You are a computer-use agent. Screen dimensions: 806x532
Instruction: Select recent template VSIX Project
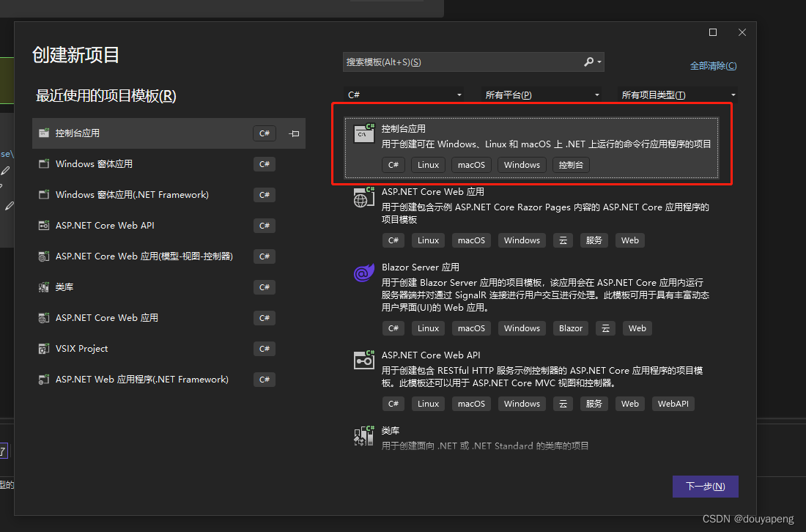(169, 349)
